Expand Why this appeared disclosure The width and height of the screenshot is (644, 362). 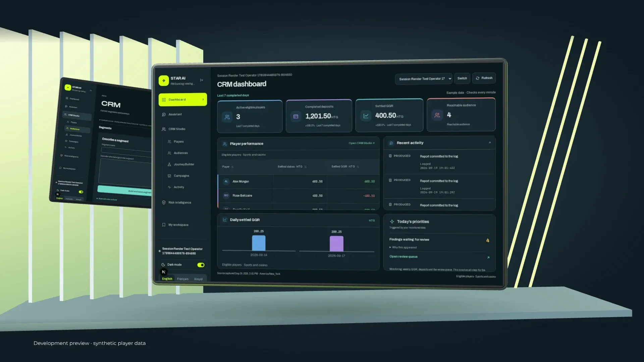(x=403, y=248)
